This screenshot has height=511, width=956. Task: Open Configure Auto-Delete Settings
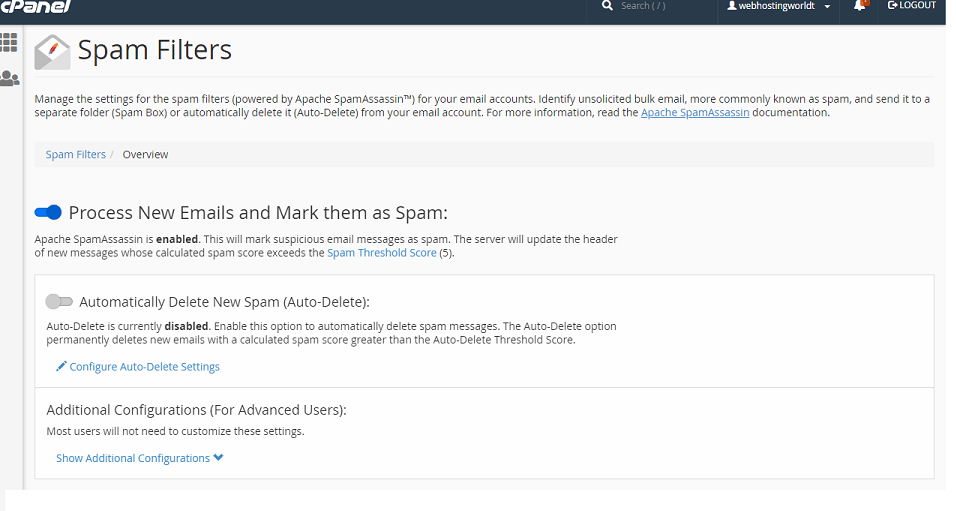[144, 366]
